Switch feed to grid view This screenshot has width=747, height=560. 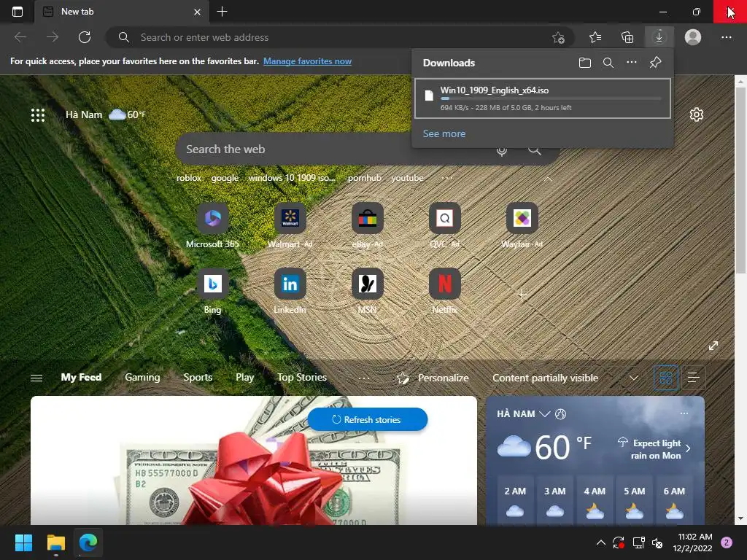(x=665, y=378)
